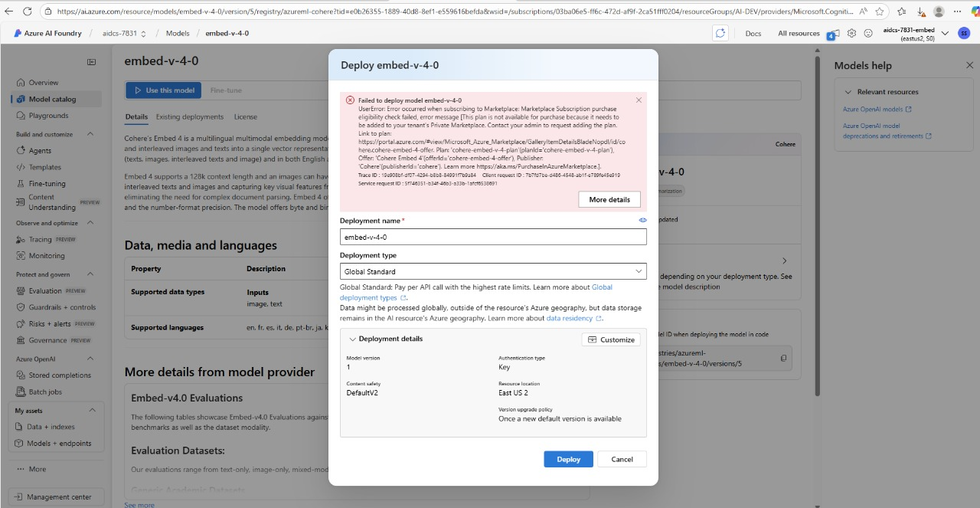Open aidcs-7831 project breadcrumb switcher

(143, 34)
